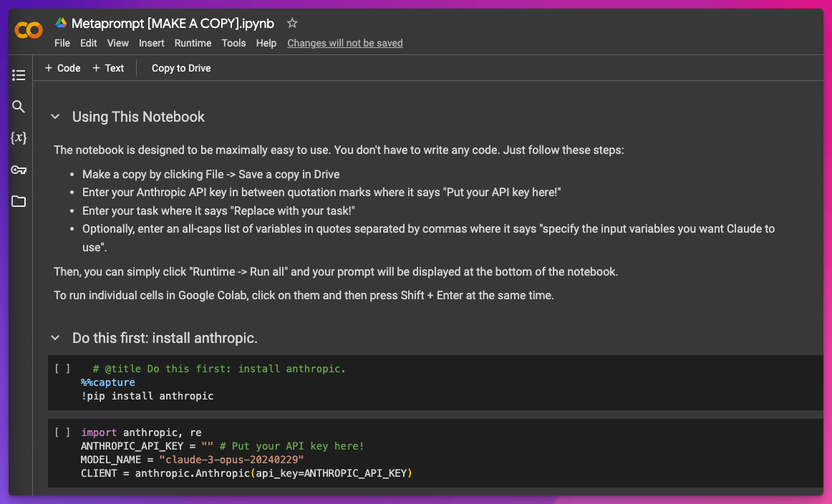Screen dimensions: 832x504
Task: Click 'Changes will not be saved' link
Action: click(345, 43)
